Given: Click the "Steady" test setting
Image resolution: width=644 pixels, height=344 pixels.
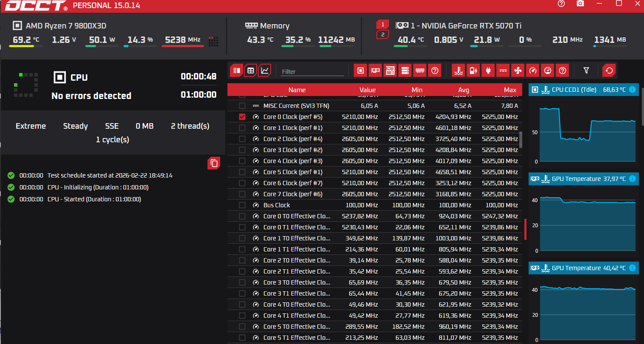Looking at the screenshot, I should [x=76, y=126].
